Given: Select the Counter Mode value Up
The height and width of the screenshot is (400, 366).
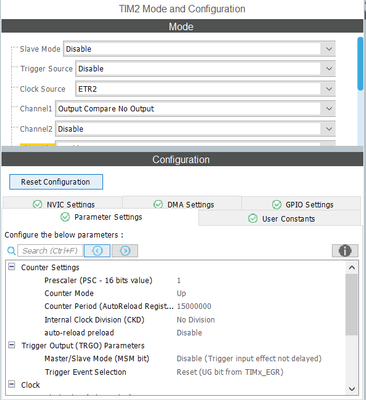Looking at the screenshot, I should [181, 293].
